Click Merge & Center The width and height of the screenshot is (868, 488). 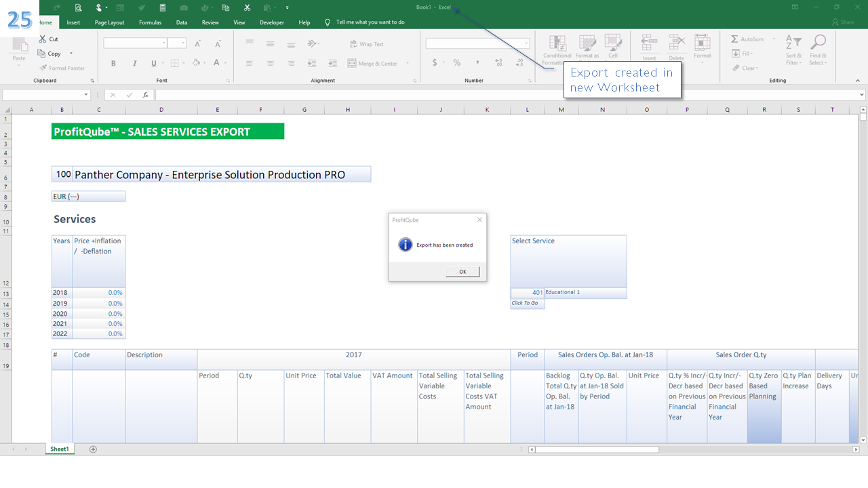373,63
